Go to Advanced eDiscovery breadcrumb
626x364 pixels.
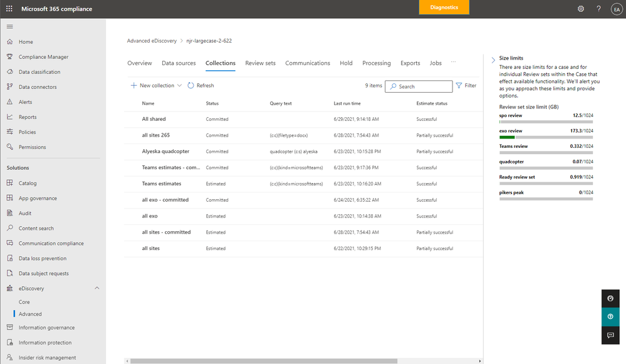[x=152, y=41]
